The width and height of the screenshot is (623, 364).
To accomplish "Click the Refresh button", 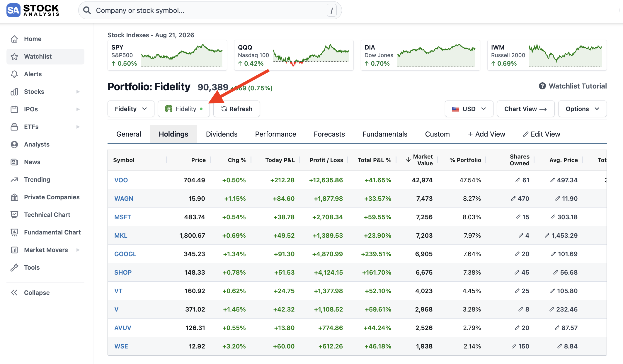I will [x=236, y=109].
